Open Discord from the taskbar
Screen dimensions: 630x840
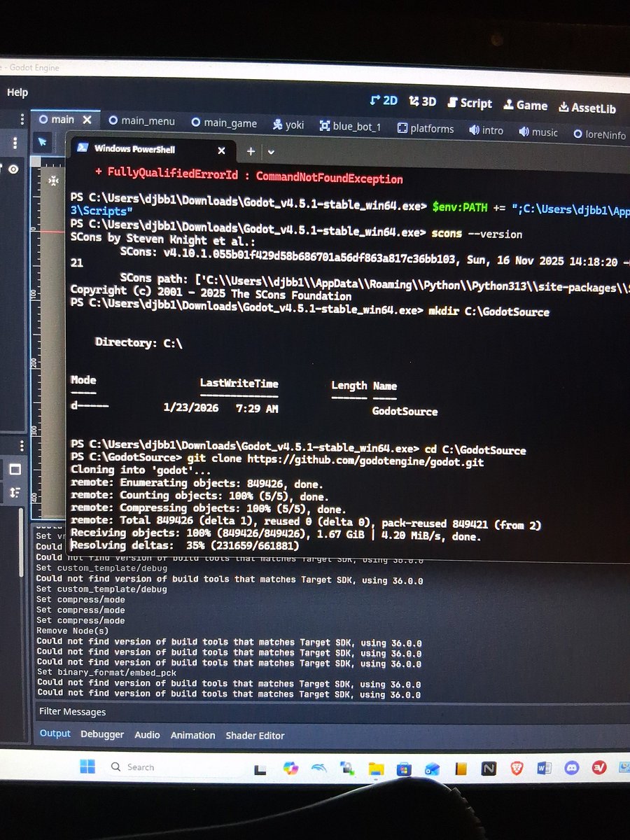click(x=572, y=769)
